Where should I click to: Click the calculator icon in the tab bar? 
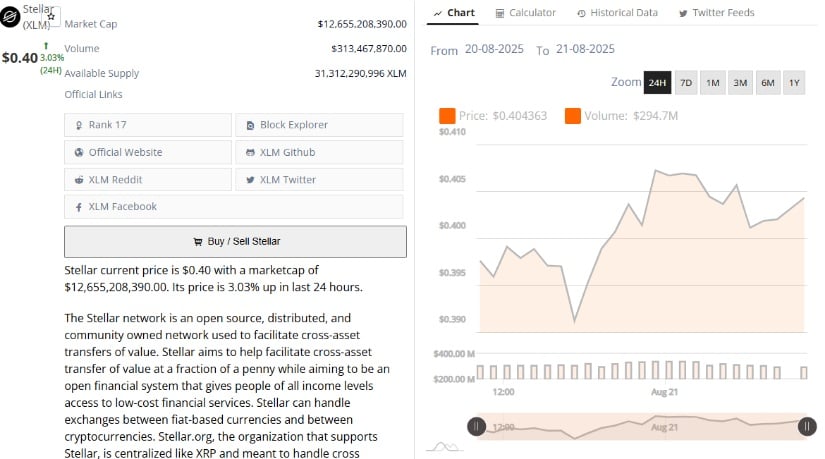[499, 13]
